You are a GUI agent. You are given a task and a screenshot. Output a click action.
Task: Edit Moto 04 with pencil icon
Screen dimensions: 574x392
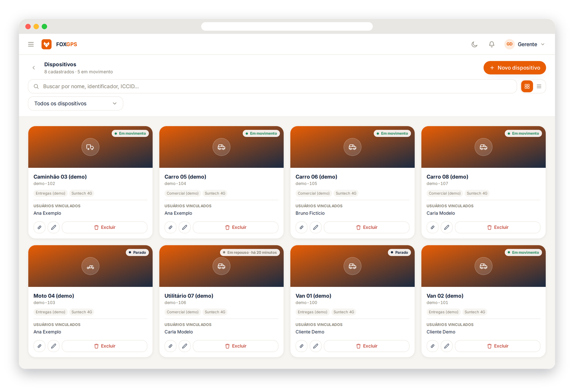click(x=53, y=346)
